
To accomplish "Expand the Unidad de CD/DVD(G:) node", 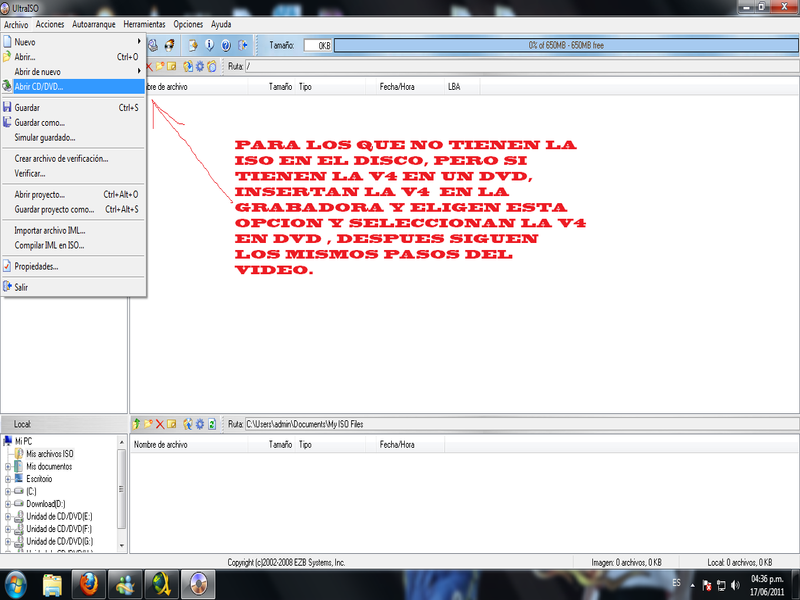I will point(8,541).
